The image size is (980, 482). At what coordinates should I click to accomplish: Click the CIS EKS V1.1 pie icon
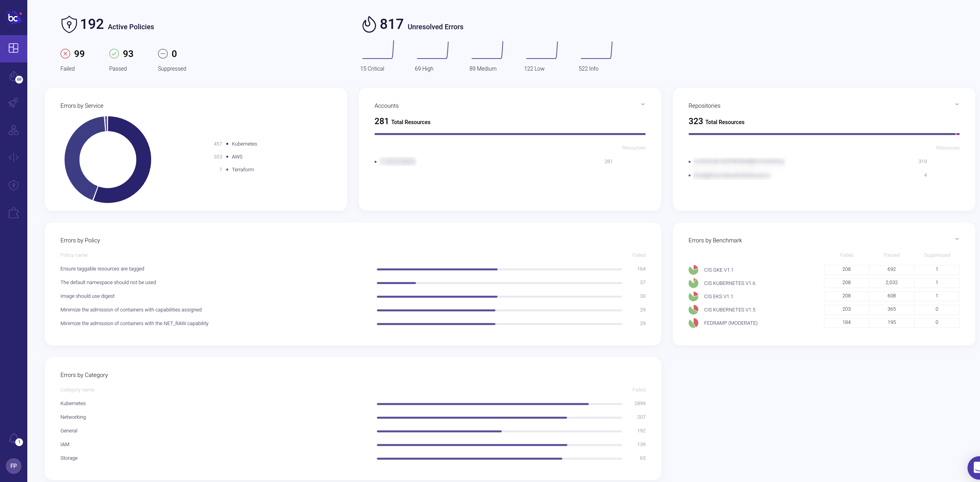tap(693, 296)
